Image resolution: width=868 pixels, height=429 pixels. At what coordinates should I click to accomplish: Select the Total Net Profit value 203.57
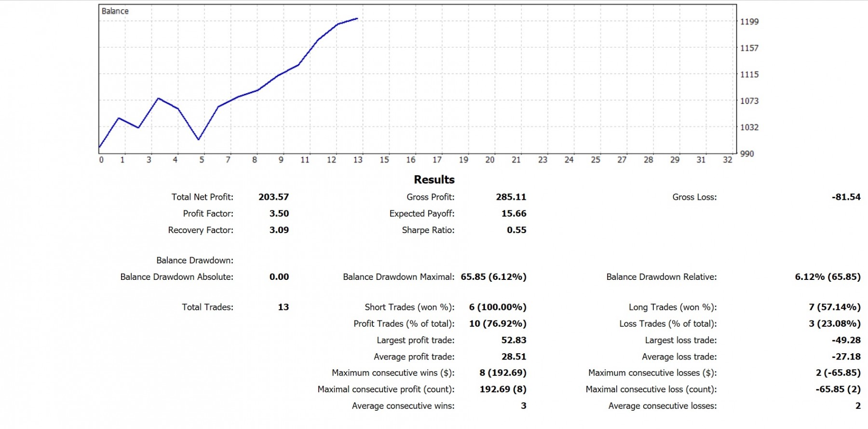coord(273,197)
